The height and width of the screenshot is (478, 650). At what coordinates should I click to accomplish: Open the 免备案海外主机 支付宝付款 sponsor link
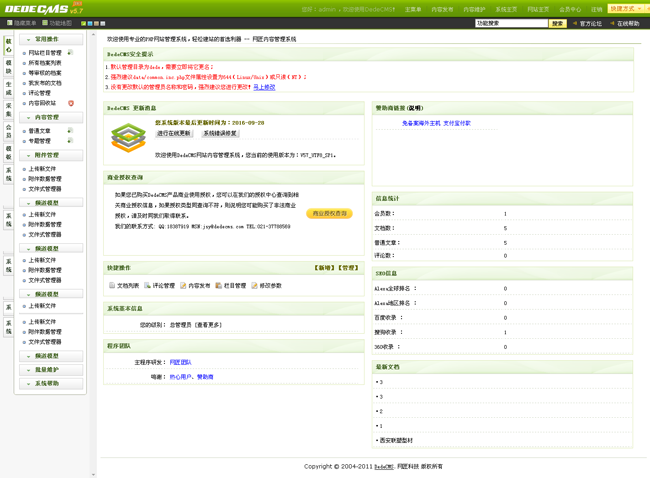pos(436,123)
